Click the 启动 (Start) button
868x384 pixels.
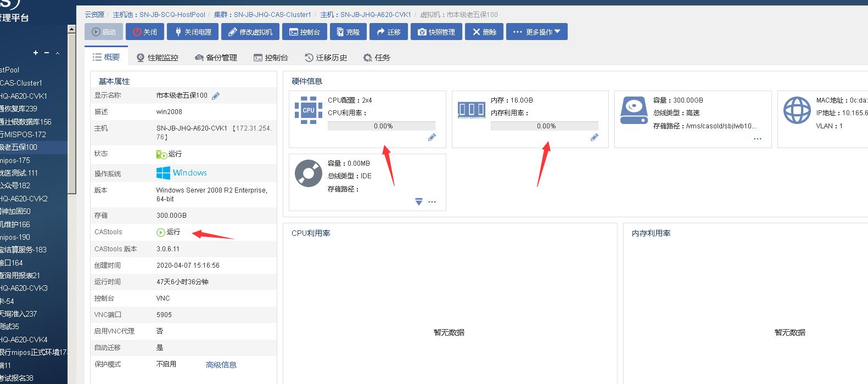[104, 32]
